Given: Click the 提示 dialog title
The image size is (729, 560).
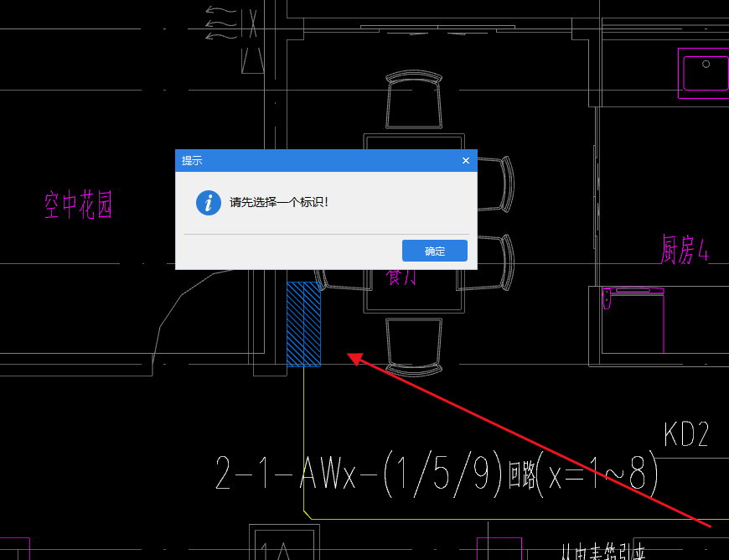Looking at the screenshot, I should click(192, 160).
